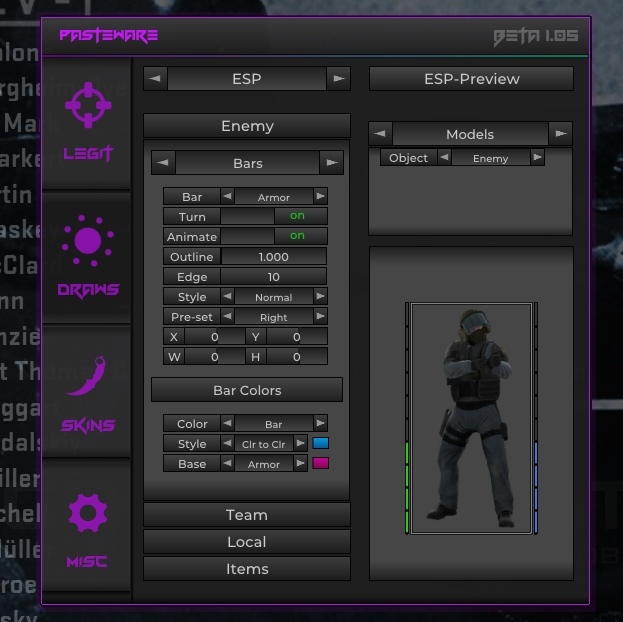This screenshot has width=623, height=622.
Task: Open the magenta Base color swatch
Action: tap(321, 464)
